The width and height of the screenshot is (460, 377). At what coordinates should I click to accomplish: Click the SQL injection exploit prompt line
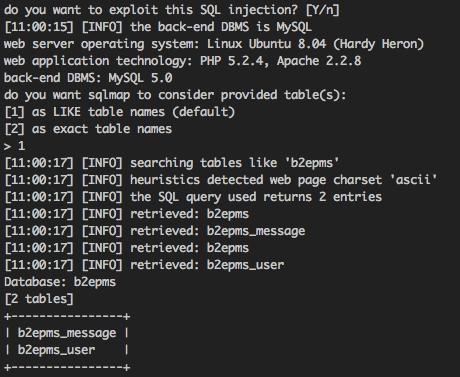pos(172,10)
